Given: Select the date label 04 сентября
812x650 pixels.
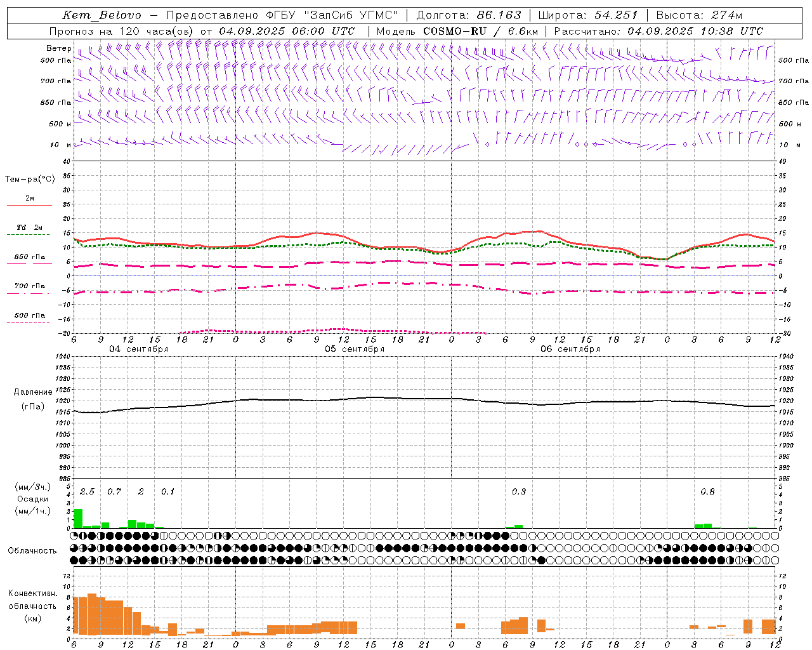Looking at the screenshot, I should tap(138, 349).
